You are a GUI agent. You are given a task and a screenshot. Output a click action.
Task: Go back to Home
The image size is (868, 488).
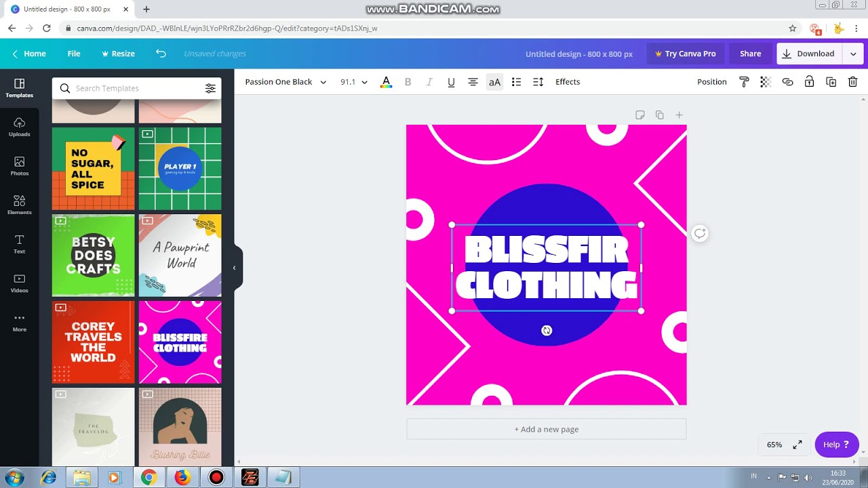coord(29,54)
